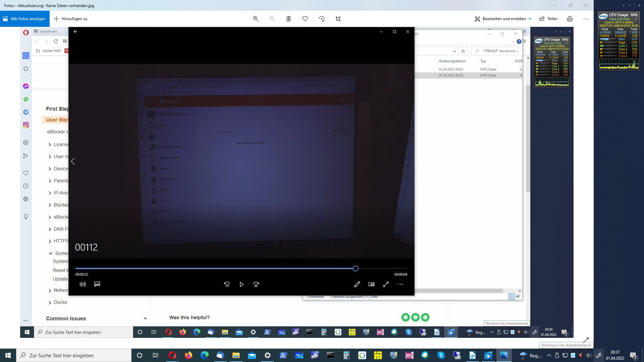This screenshot has height=362, width=644.
Task: Go to previous item in video player
Action: click(73, 161)
